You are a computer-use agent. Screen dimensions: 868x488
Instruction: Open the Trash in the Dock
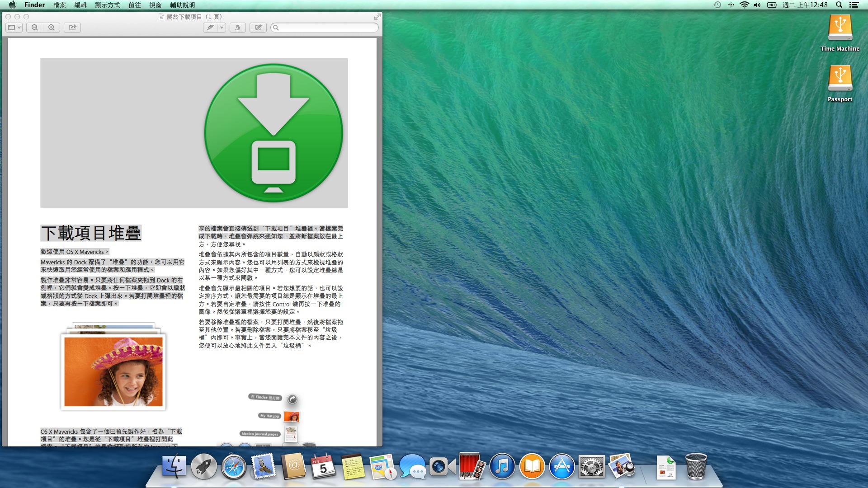(x=696, y=467)
